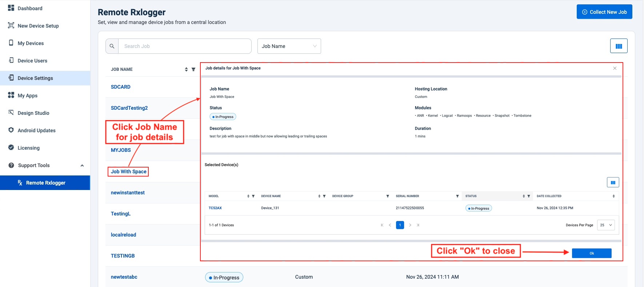Open the Dashboard menu item
Viewport: 644px width, 287px height.
coord(30,8)
